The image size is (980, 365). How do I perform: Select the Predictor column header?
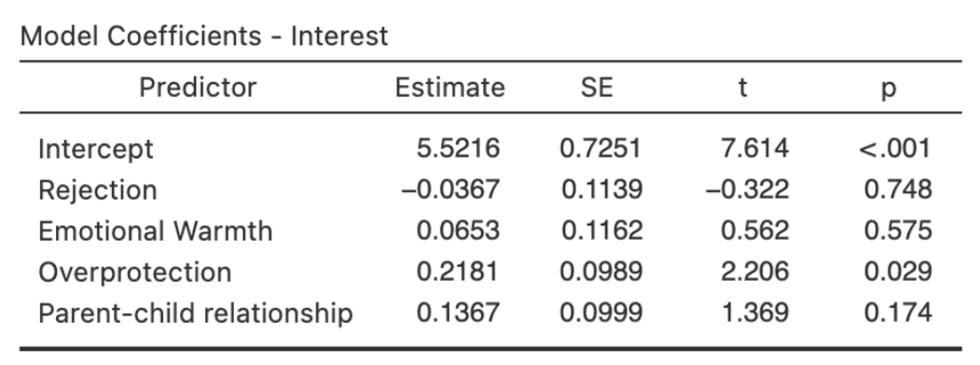pyautogui.click(x=198, y=87)
